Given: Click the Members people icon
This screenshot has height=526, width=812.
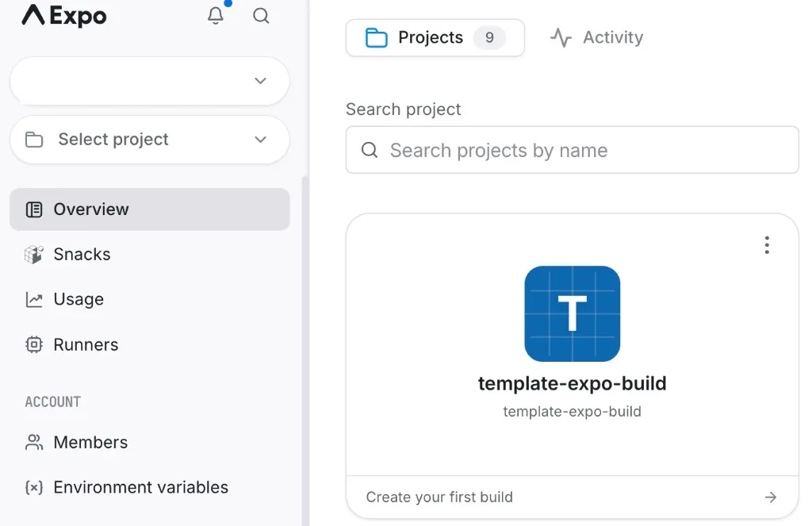Looking at the screenshot, I should [x=34, y=442].
